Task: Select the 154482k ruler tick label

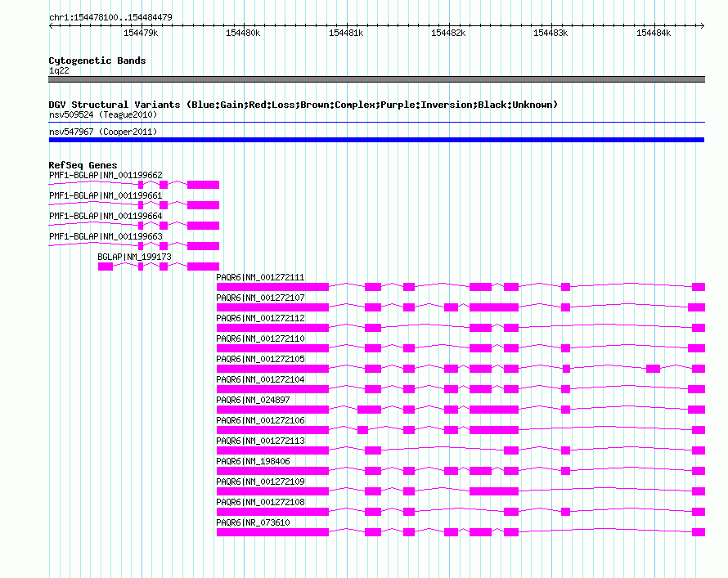Action: click(448, 33)
